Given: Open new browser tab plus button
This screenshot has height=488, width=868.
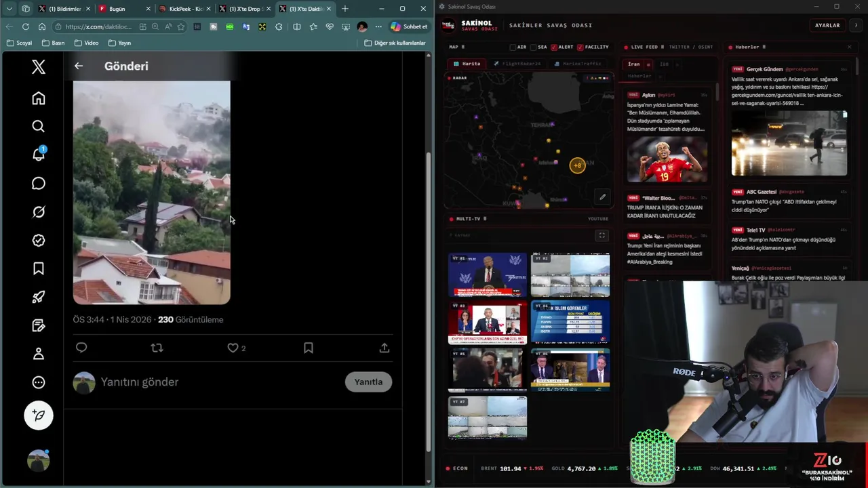Looking at the screenshot, I should click(x=344, y=9).
